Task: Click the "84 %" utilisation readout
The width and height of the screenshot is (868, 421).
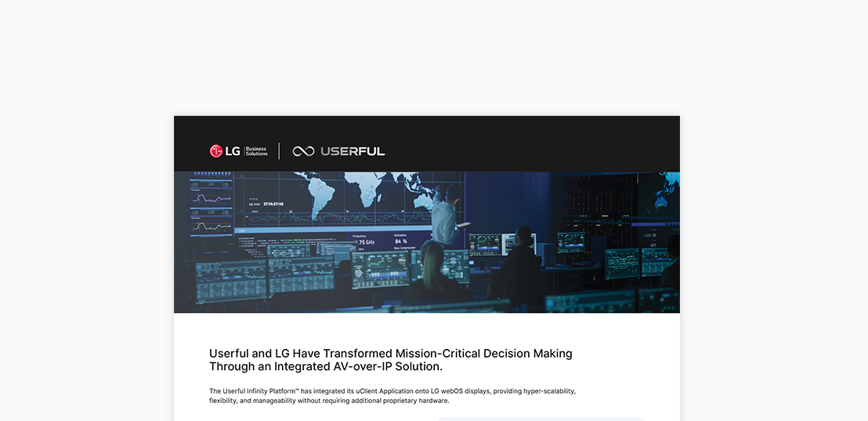Action: pyautogui.click(x=402, y=242)
